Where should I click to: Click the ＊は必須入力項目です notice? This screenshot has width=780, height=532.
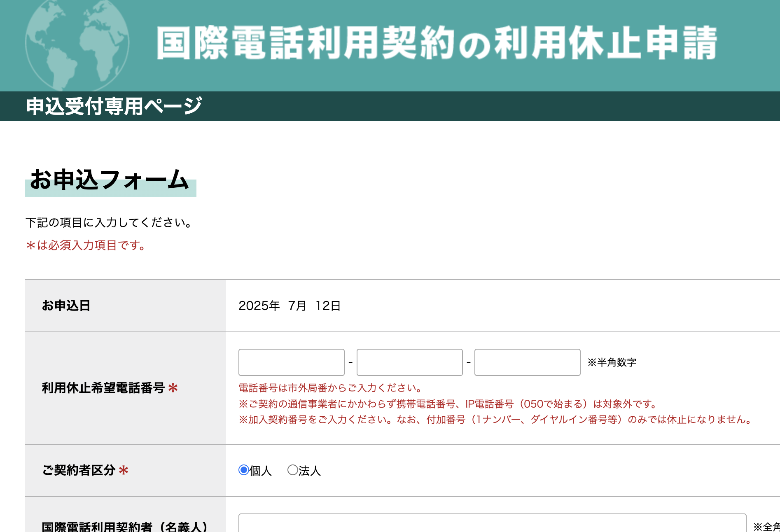[86, 245]
